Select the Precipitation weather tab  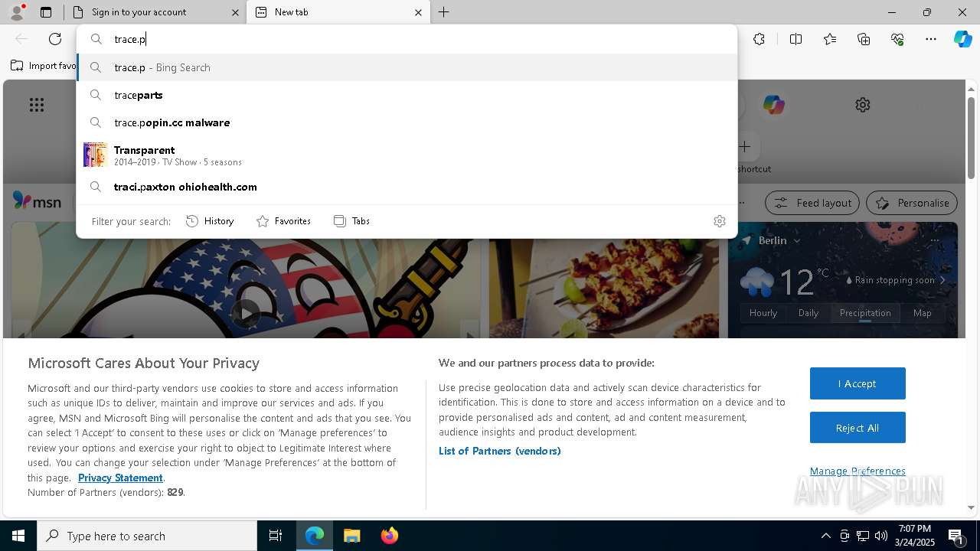pos(865,313)
